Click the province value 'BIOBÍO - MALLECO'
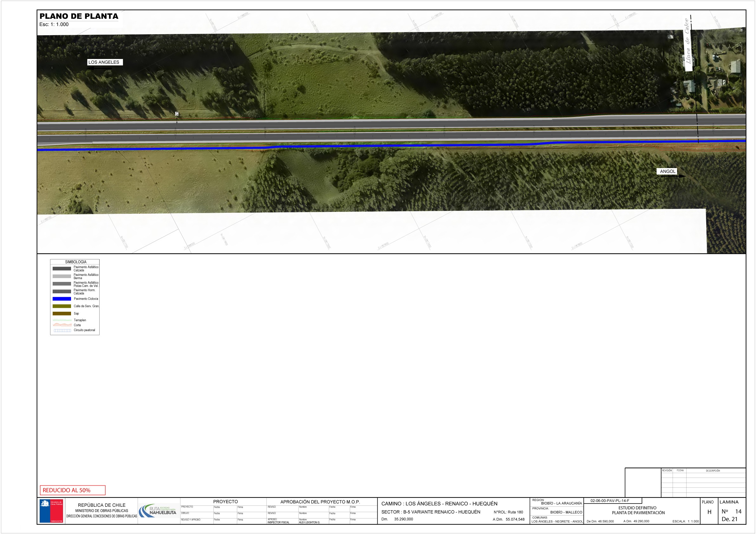 coord(566,512)
